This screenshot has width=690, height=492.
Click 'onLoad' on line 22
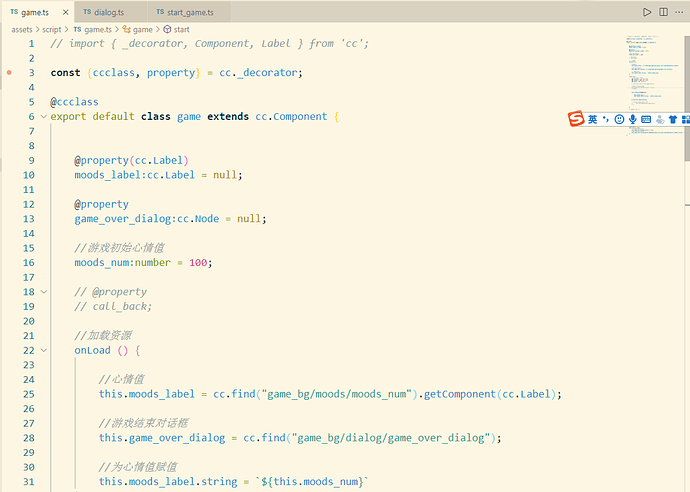pyautogui.click(x=92, y=350)
